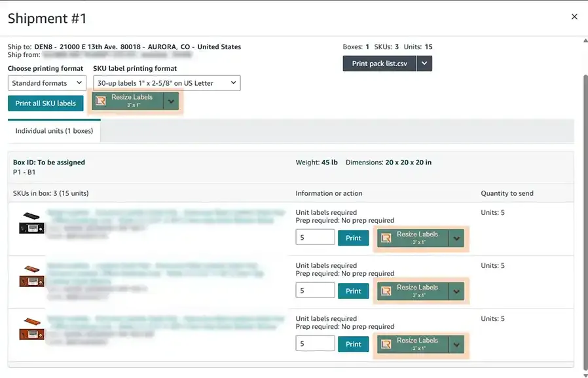The image size is (588, 378).
Task: Click Print for the first SKU row
Action: pyautogui.click(x=353, y=238)
